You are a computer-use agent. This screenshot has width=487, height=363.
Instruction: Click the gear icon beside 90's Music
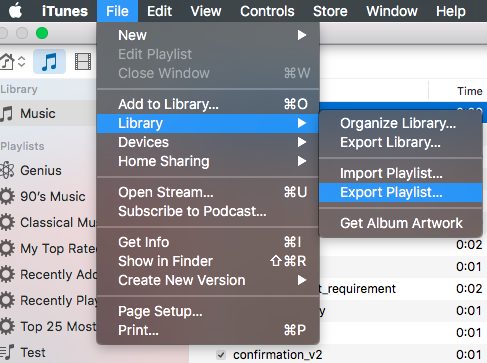pos(7,196)
